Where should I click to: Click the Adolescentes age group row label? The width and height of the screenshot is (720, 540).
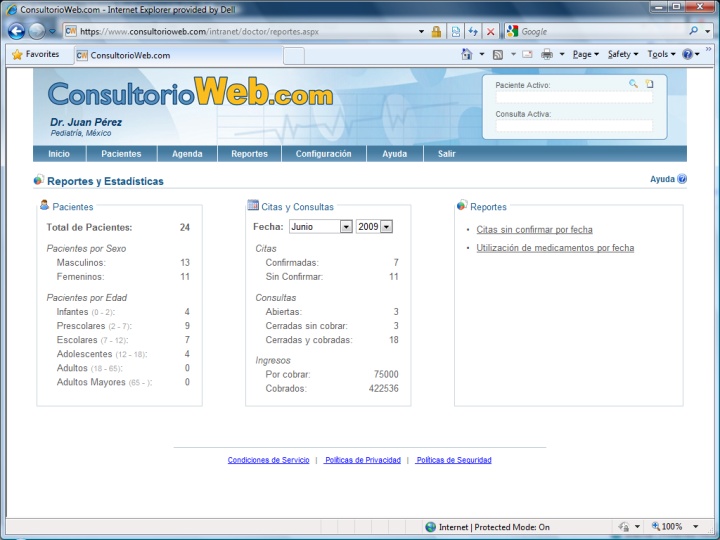pyautogui.click(x=101, y=354)
